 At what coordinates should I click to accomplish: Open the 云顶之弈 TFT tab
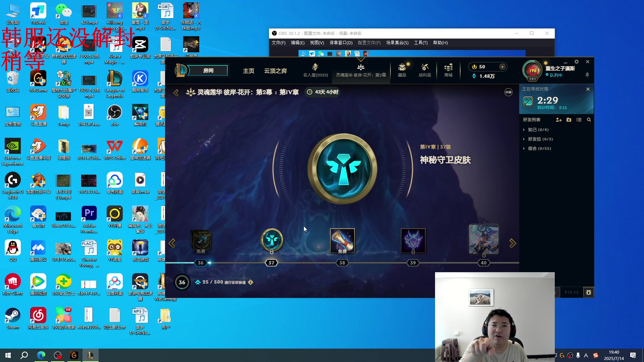pos(275,71)
